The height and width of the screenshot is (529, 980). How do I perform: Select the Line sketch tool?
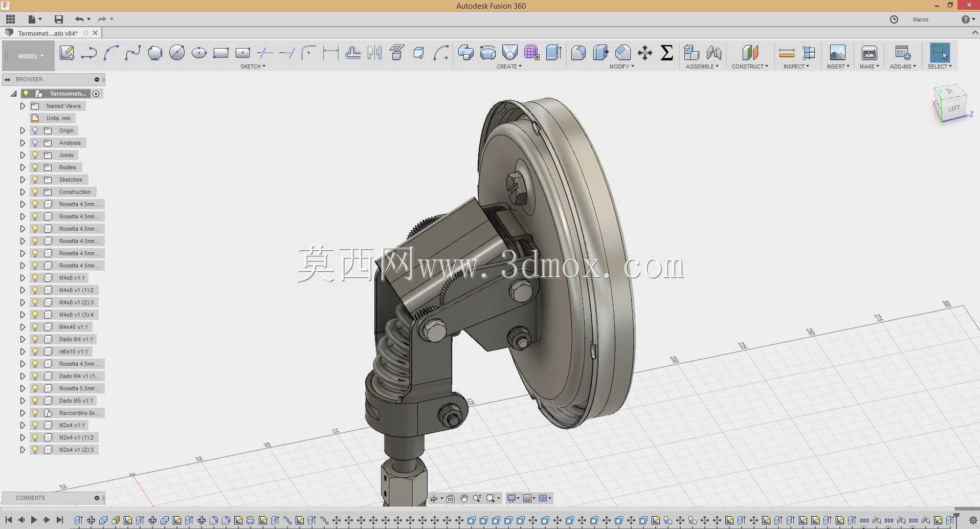[89, 53]
